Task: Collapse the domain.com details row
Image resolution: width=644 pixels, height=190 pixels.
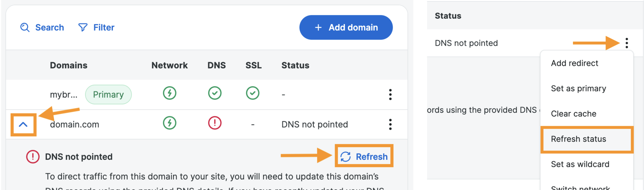Action: coord(23,124)
